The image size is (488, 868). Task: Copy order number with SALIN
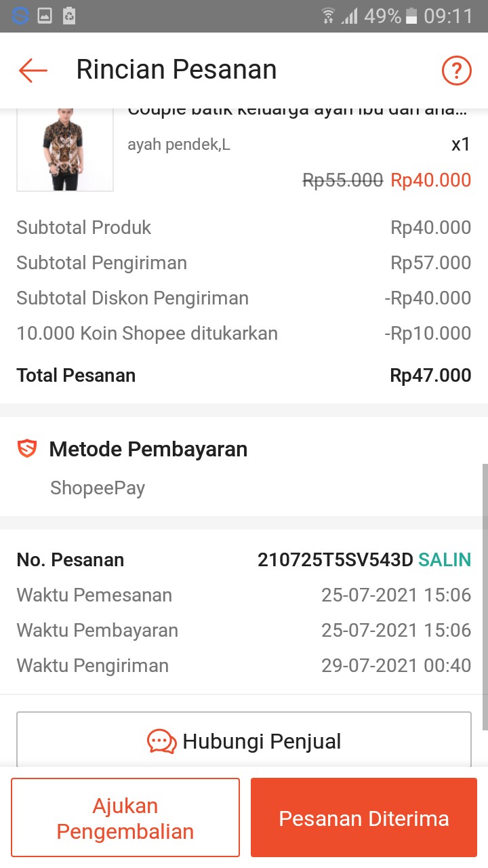[x=445, y=559]
